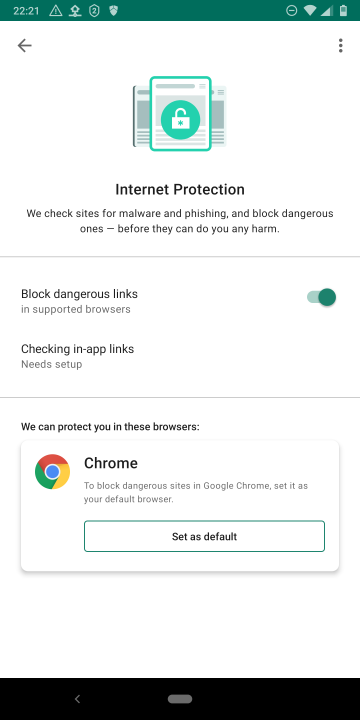
Task: Tap the Needs setup status text
Action: click(51, 365)
